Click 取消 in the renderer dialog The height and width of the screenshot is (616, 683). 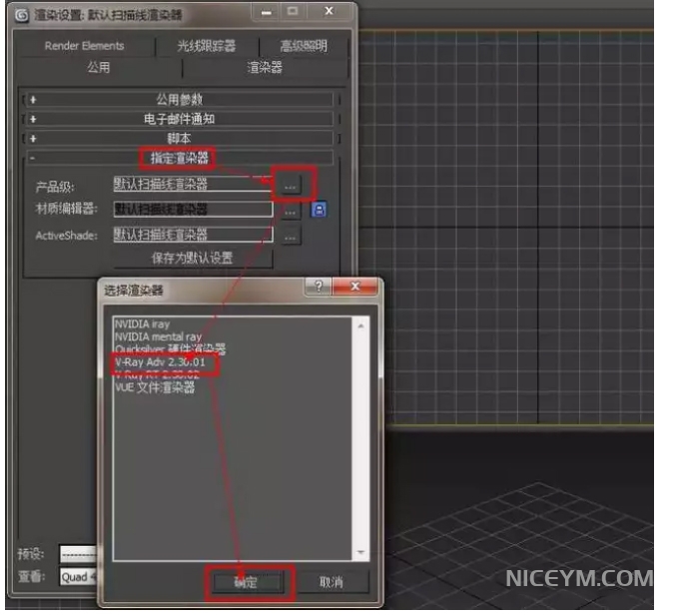[x=332, y=582]
